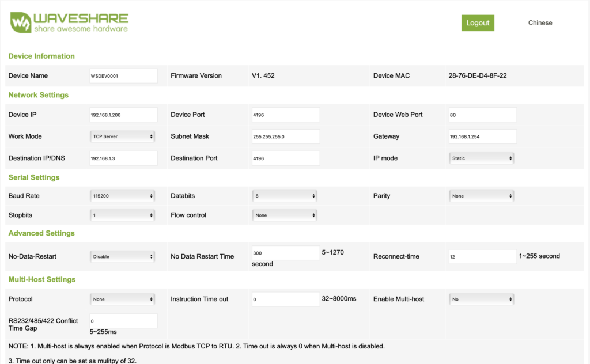Open the Parity dropdown
Screen dimensions: 590x364
coord(481,196)
